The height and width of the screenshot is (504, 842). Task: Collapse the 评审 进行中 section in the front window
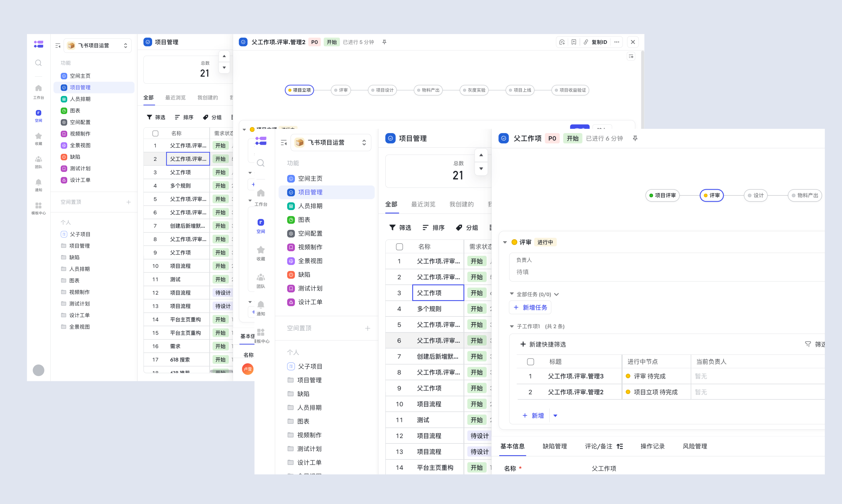pos(505,242)
